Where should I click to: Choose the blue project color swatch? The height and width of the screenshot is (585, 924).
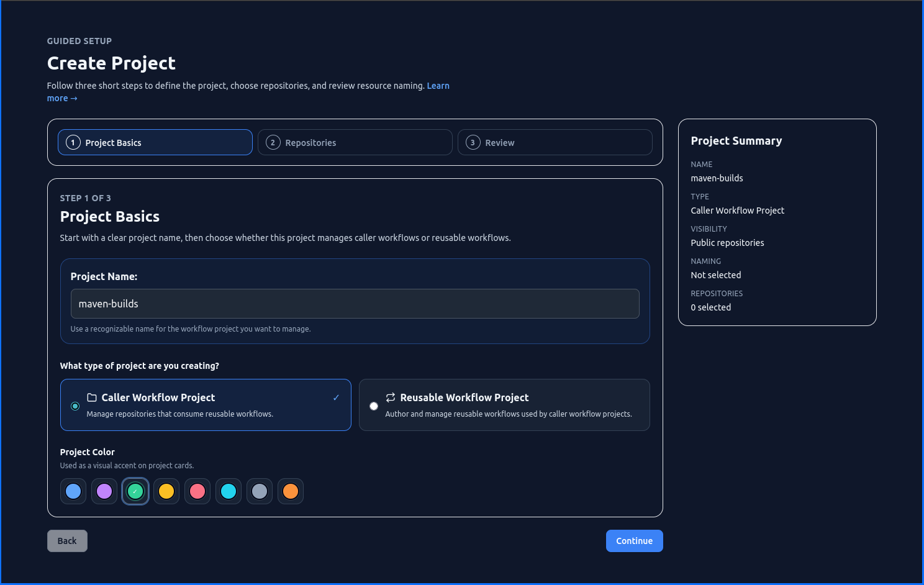pyautogui.click(x=73, y=491)
